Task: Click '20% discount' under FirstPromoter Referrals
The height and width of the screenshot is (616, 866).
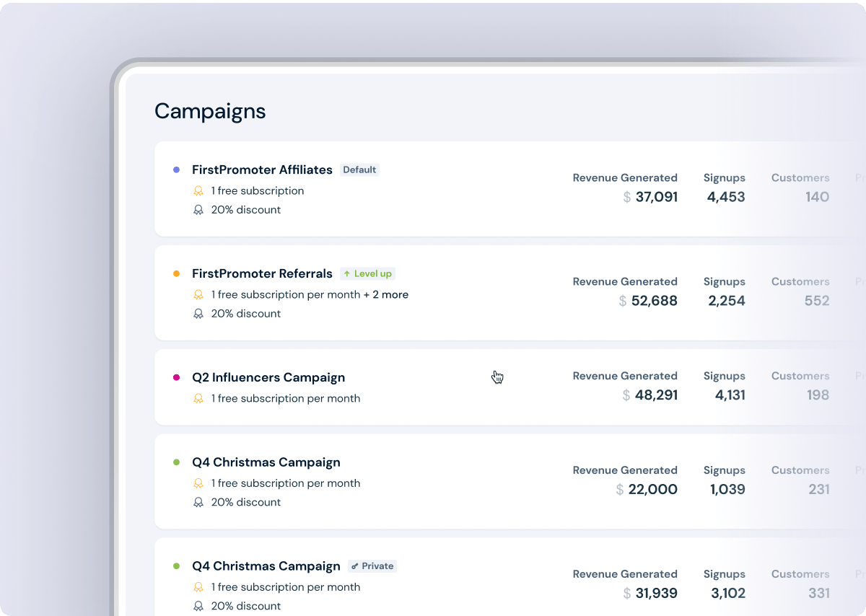Action: tap(246, 314)
